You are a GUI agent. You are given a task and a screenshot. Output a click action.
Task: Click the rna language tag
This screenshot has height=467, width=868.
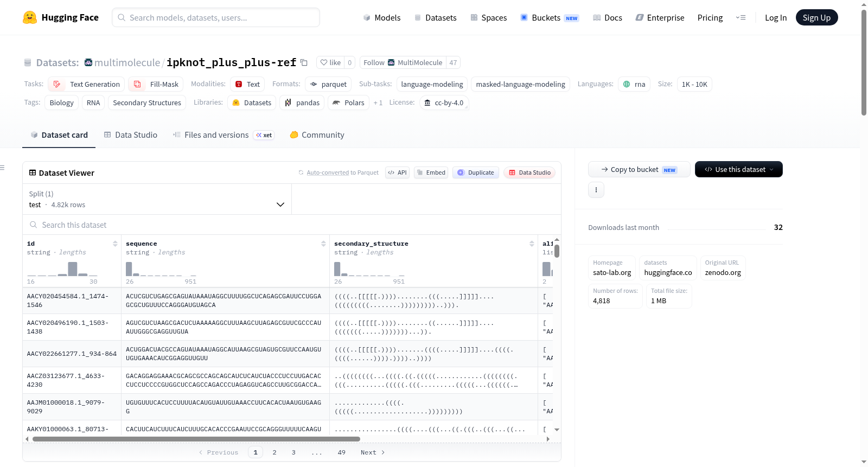coord(634,84)
